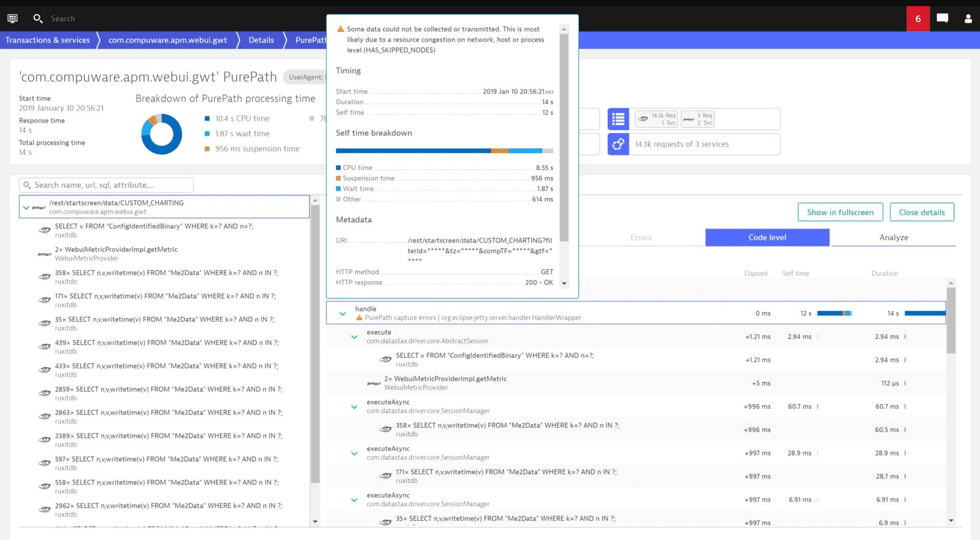Open the 6 problems notification badge
Image resolution: width=980 pixels, height=540 pixels.
click(x=918, y=19)
